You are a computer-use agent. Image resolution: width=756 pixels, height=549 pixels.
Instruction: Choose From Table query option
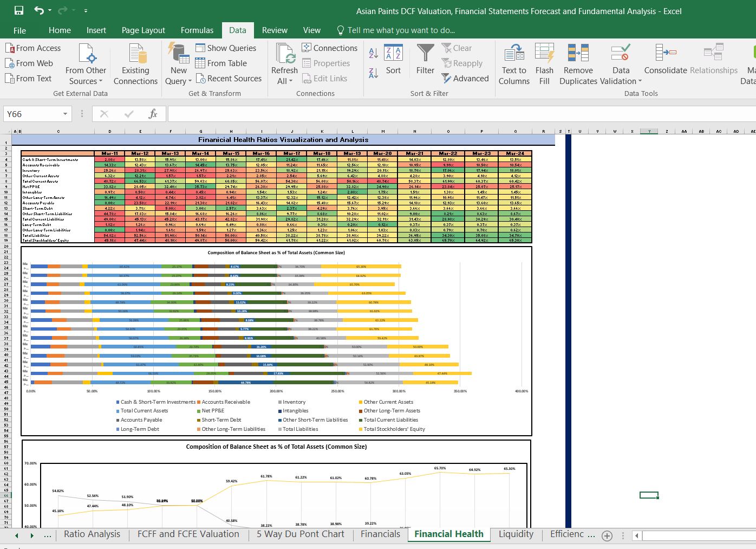pyautogui.click(x=221, y=63)
